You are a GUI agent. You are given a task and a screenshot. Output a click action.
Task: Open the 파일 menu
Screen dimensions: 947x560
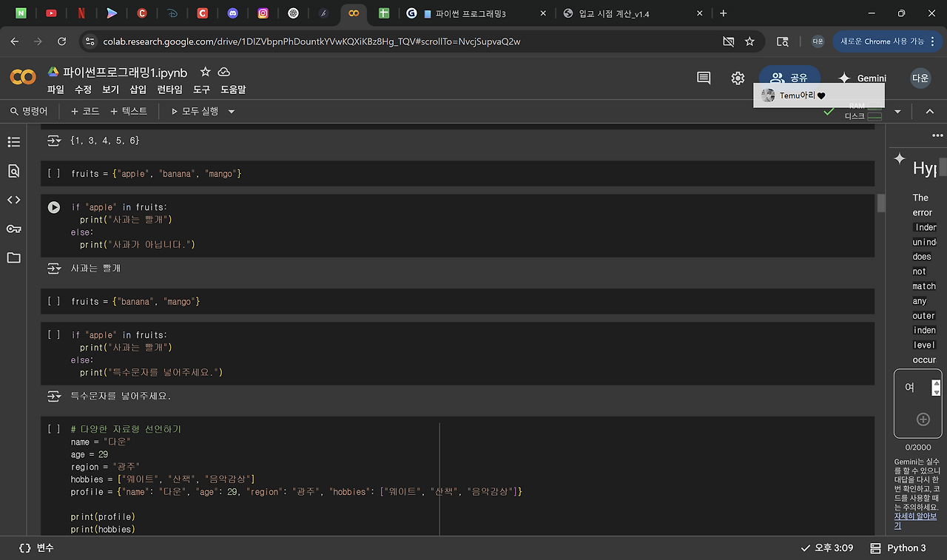click(x=55, y=90)
